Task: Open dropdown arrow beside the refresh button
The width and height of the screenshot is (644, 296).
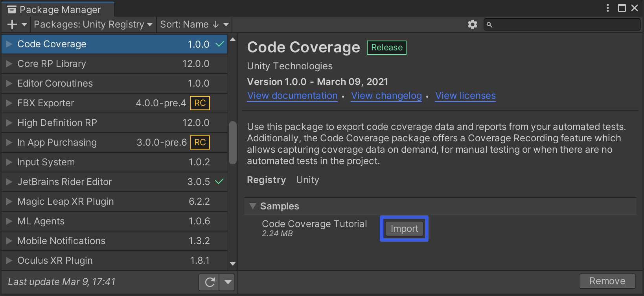Action: pos(228,282)
